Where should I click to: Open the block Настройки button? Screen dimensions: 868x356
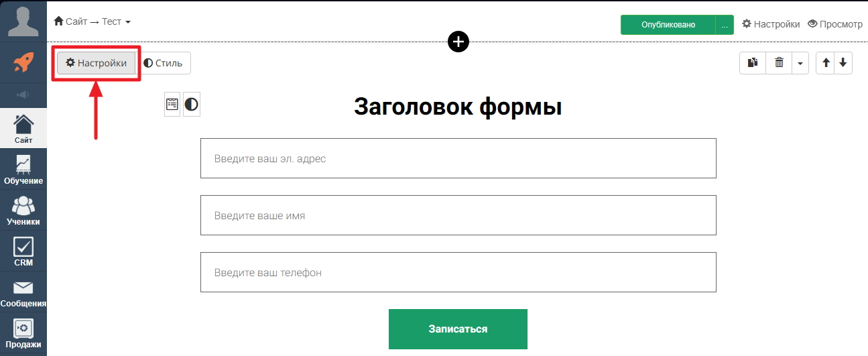[x=96, y=63]
